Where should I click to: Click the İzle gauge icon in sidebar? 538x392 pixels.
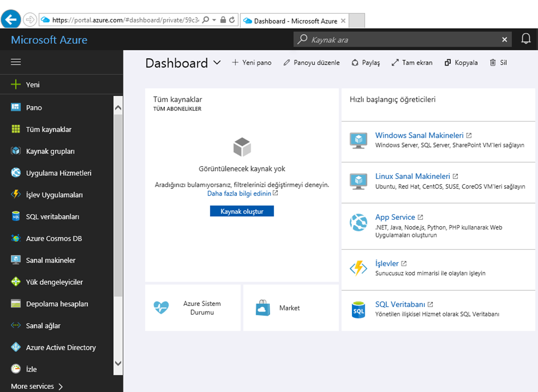pos(16,369)
